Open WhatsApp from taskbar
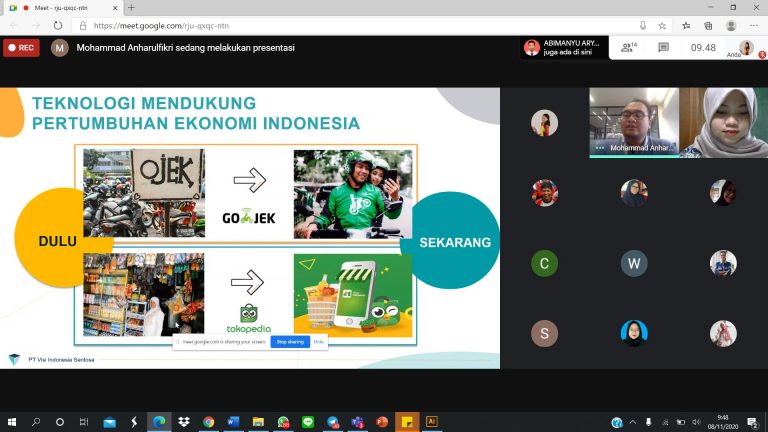This screenshot has width=768, height=432. tap(283, 422)
